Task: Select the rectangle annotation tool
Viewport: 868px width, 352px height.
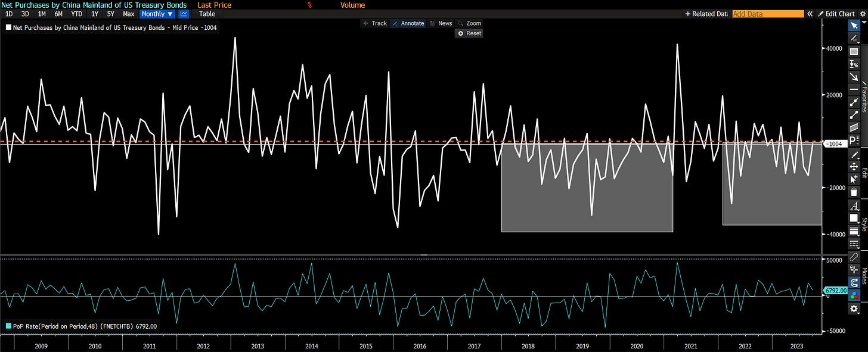Action: (x=854, y=51)
